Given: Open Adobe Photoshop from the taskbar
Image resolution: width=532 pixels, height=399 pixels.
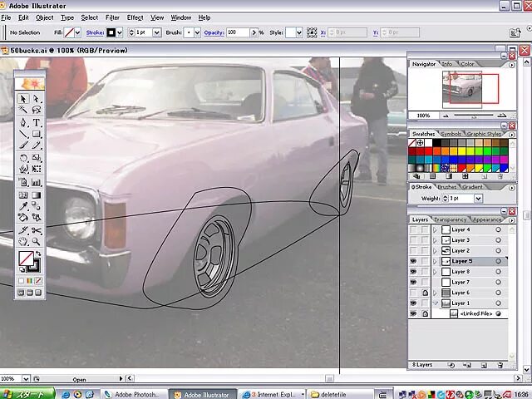Looking at the screenshot, I should point(133,394).
